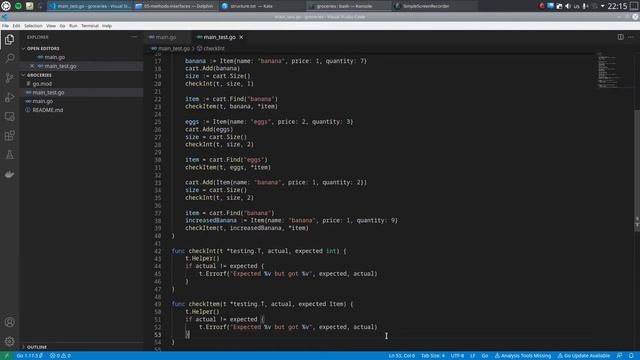Open the Go menu

click(x=62, y=26)
